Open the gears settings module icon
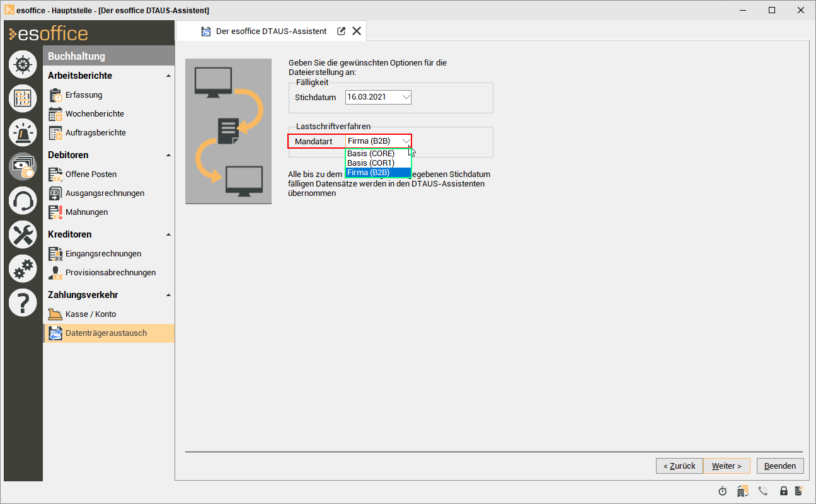The width and height of the screenshot is (816, 504). tap(23, 268)
